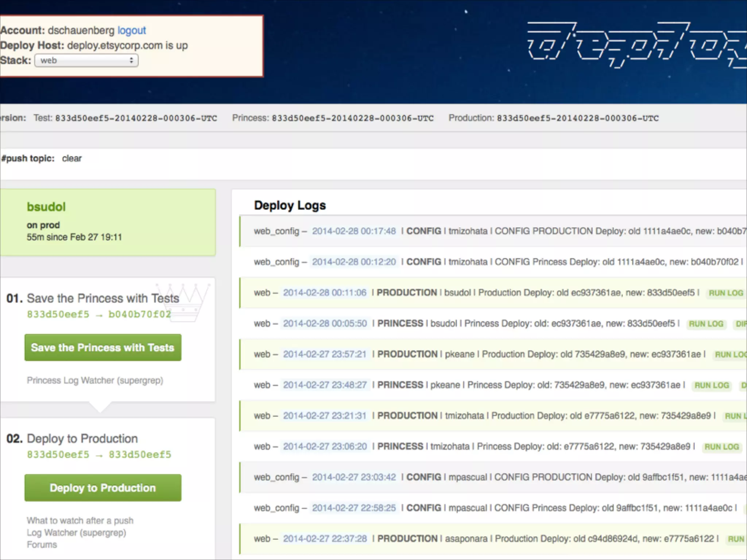Click the bsudol on prod status box
Image resolution: width=747 pixels, height=560 pixels.
108,222
